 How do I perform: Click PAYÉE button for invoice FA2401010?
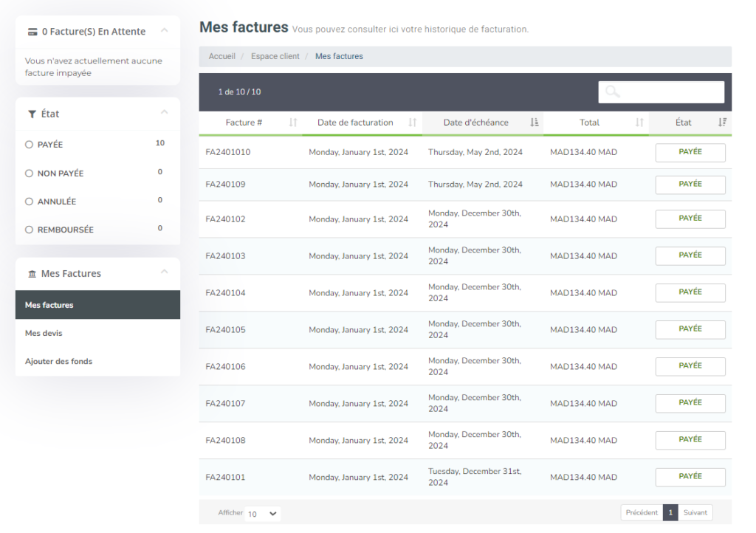(x=690, y=152)
